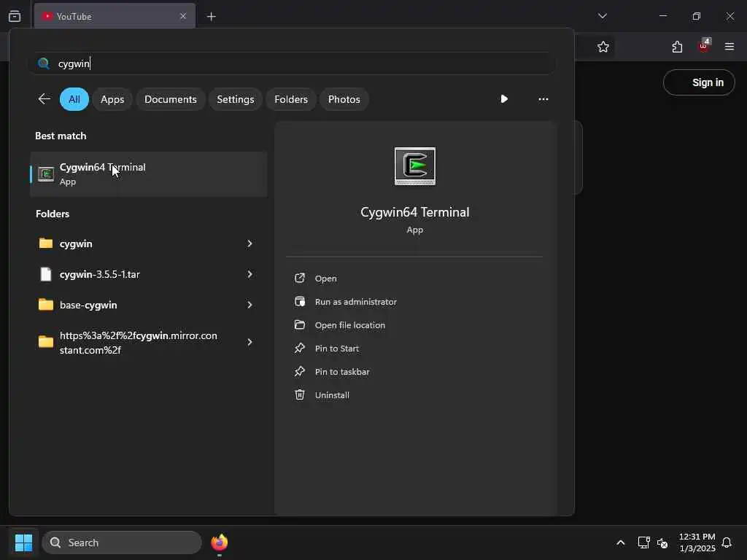The image size is (747, 560).
Task: Open Firefox hamburger application menu
Action: 729,47
